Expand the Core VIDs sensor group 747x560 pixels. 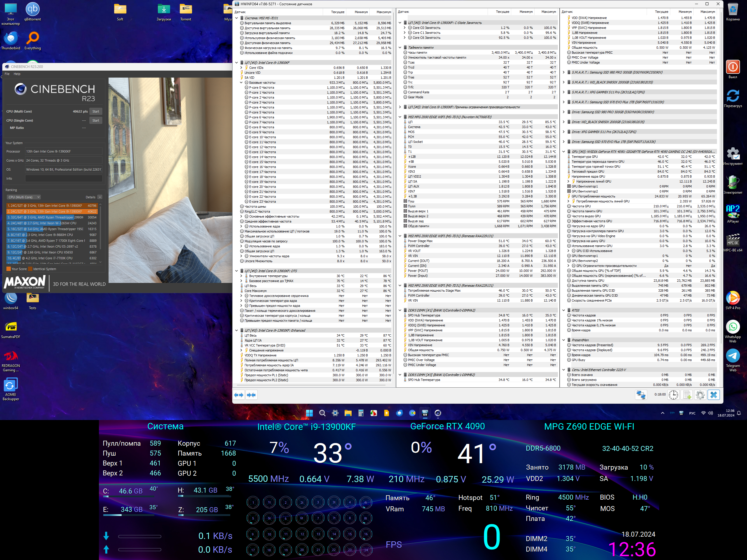(241, 67)
